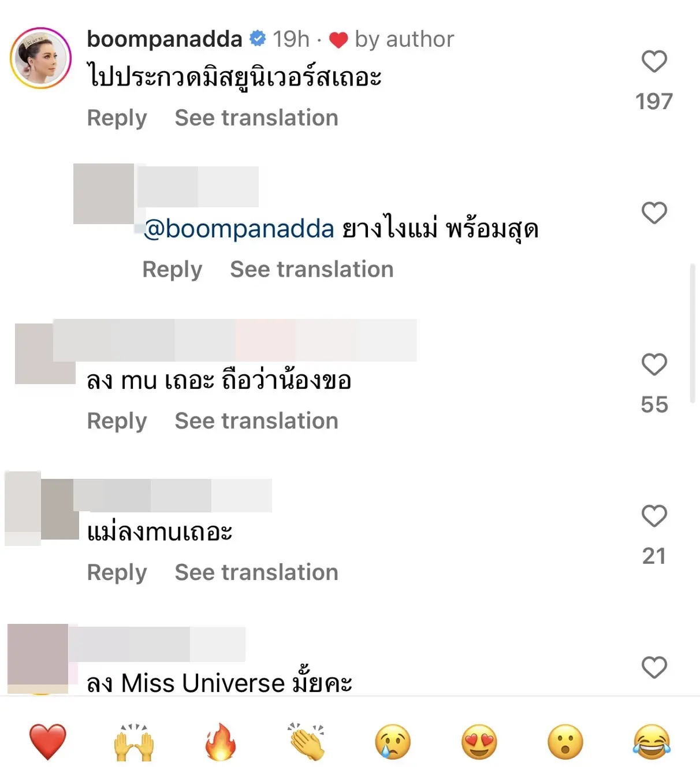Tap heart on comment with 21 likes
This screenshot has width=700, height=781.
click(654, 516)
